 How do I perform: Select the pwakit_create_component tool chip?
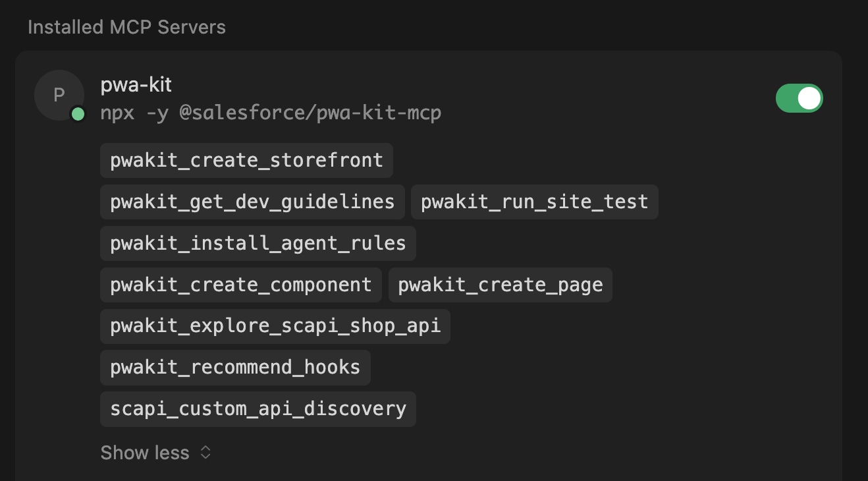[x=240, y=285]
